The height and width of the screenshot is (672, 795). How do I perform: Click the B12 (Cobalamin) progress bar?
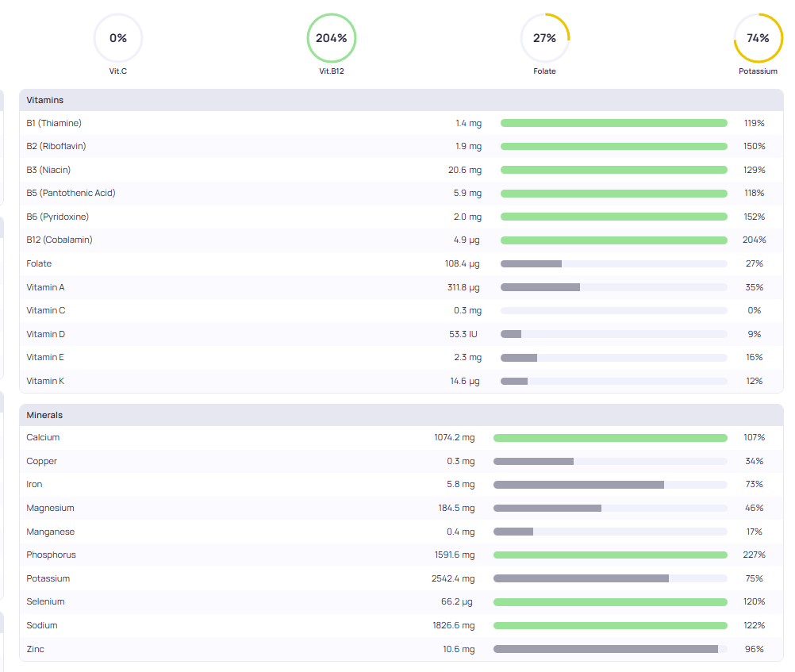[x=613, y=240]
